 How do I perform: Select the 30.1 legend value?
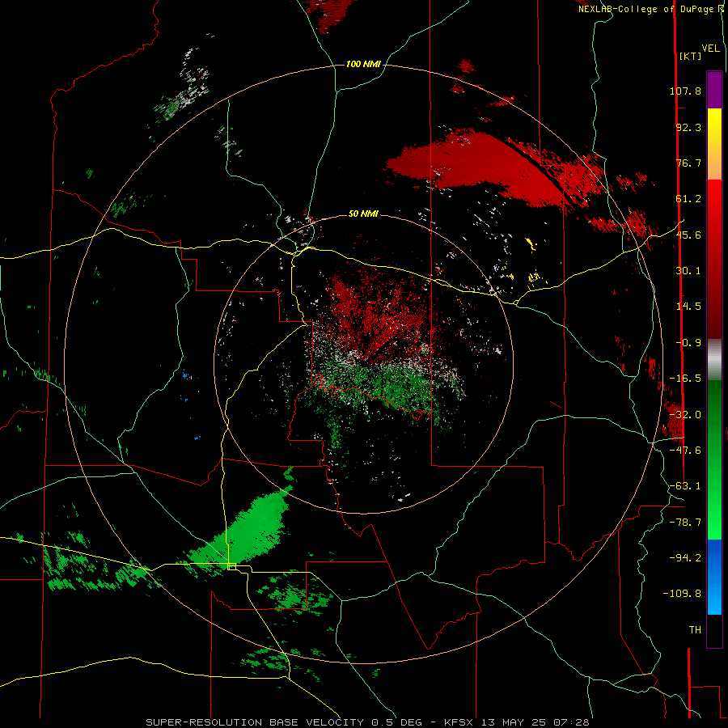(x=688, y=271)
